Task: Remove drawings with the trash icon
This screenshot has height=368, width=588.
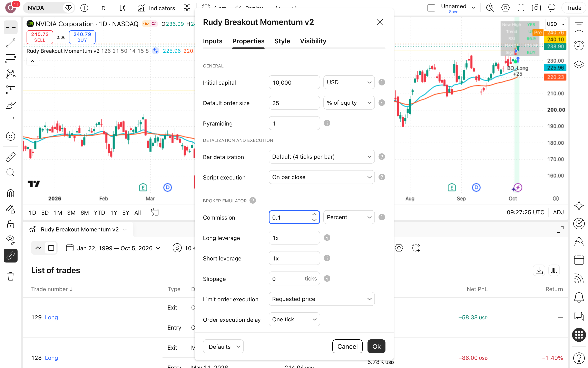Action: click(10, 276)
